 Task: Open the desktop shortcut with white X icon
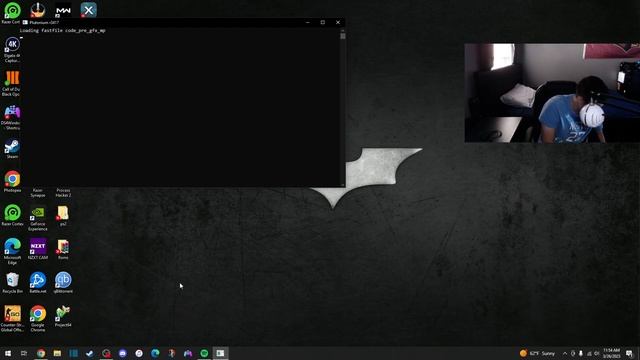pyautogui.click(x=89, y=10)
